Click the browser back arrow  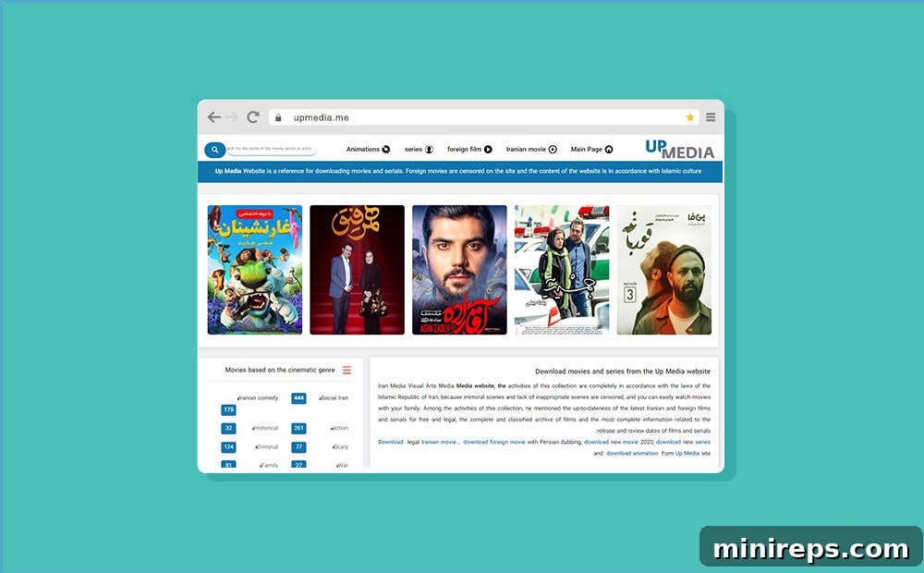tap(214, 117)
